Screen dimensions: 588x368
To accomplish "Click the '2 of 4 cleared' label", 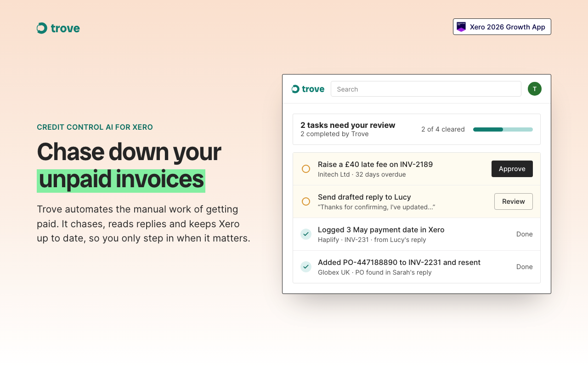I will (x=443, y=129).
